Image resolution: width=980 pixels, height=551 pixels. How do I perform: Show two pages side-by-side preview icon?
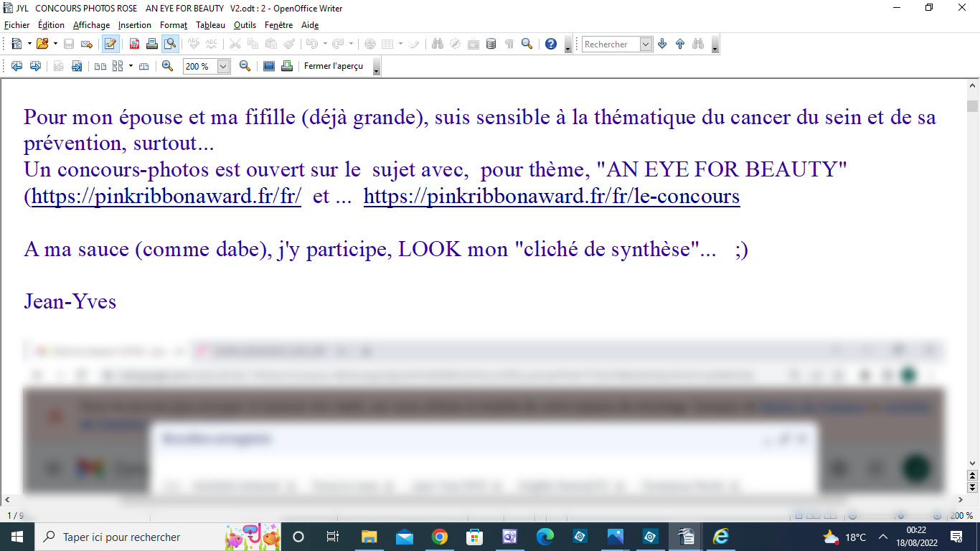click(100, 66)
